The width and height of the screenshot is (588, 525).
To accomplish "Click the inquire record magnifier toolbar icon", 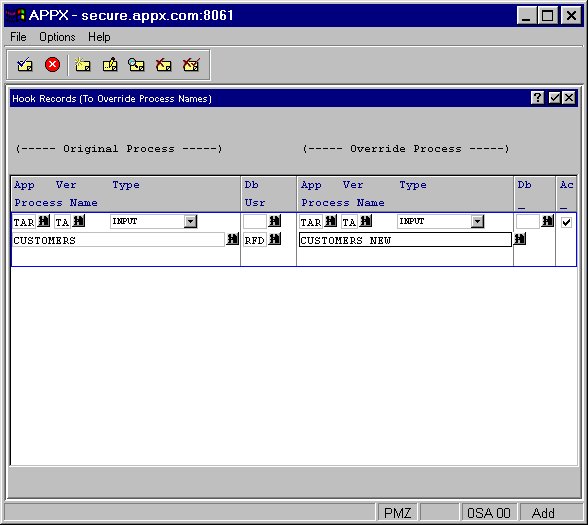I will [136, 65].
